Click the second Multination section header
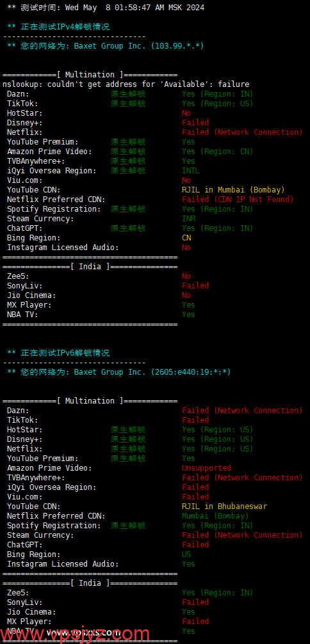310x644 pixels. coord(90,401)
